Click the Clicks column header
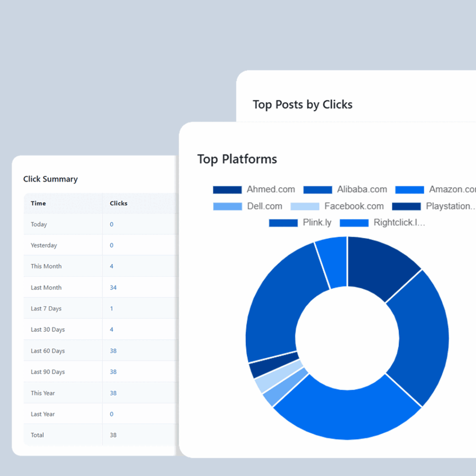The image size is (476, 476). 119,203
